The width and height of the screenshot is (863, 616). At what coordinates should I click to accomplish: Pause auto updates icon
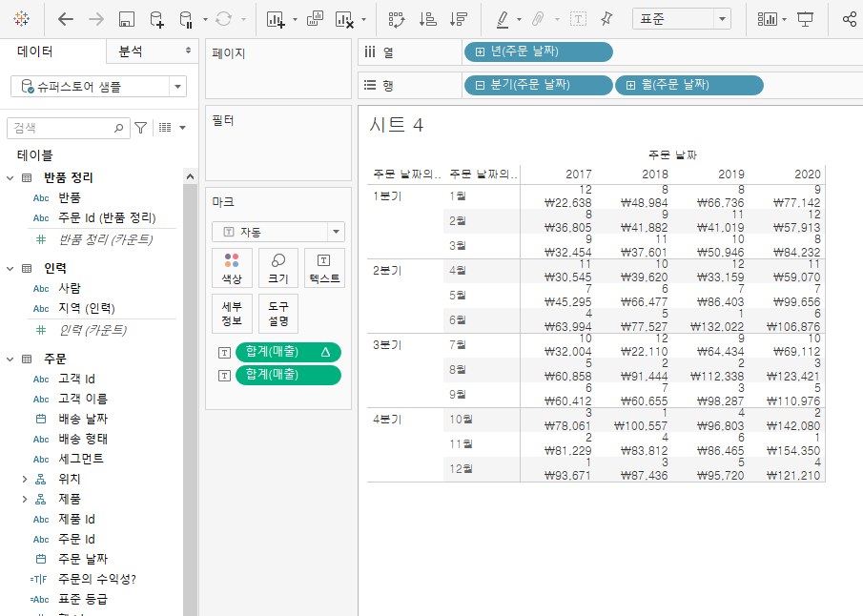(x=186, y=20)
